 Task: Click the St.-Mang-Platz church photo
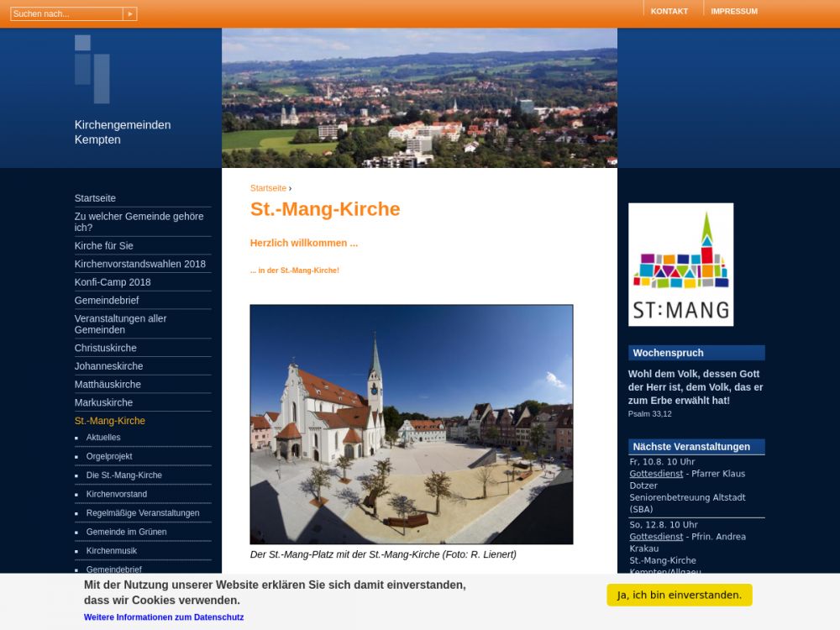(x=411, y=424)
